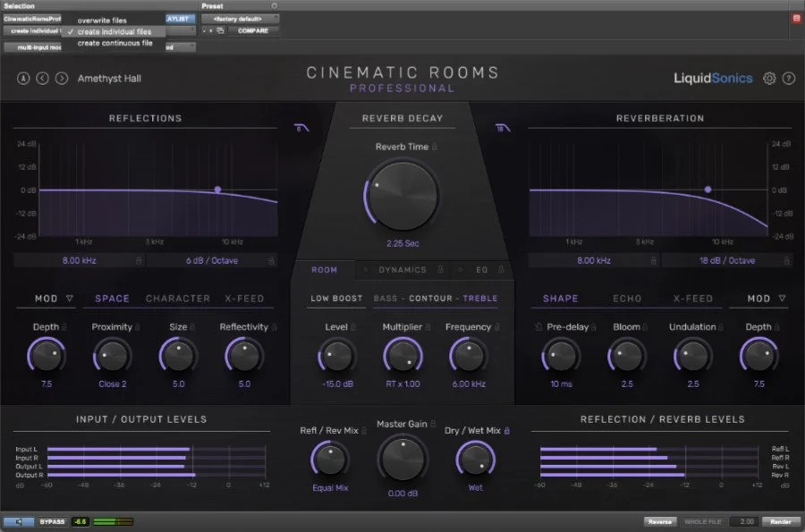Screen dimensions: 805x532
Task: Open the A/B compare icon beside the preset name
Action: (23, 79)
